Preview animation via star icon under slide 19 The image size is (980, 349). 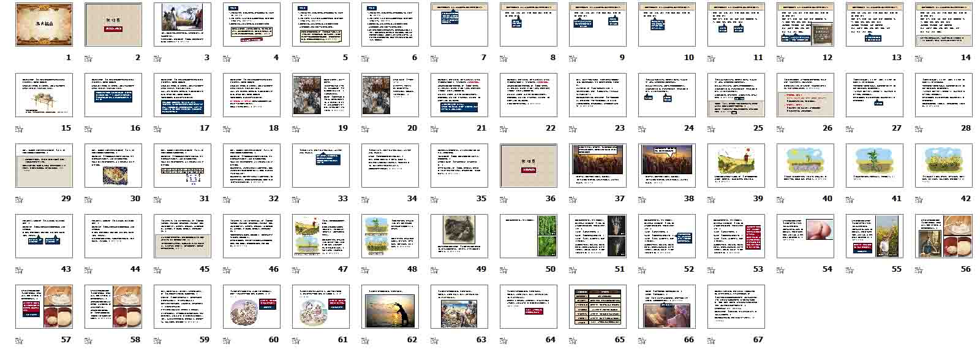pos(296,129)
